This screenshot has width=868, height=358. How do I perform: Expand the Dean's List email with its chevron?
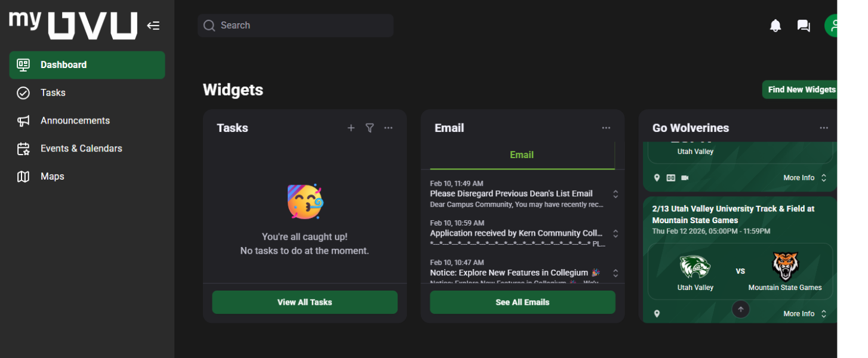click(615, 193)
